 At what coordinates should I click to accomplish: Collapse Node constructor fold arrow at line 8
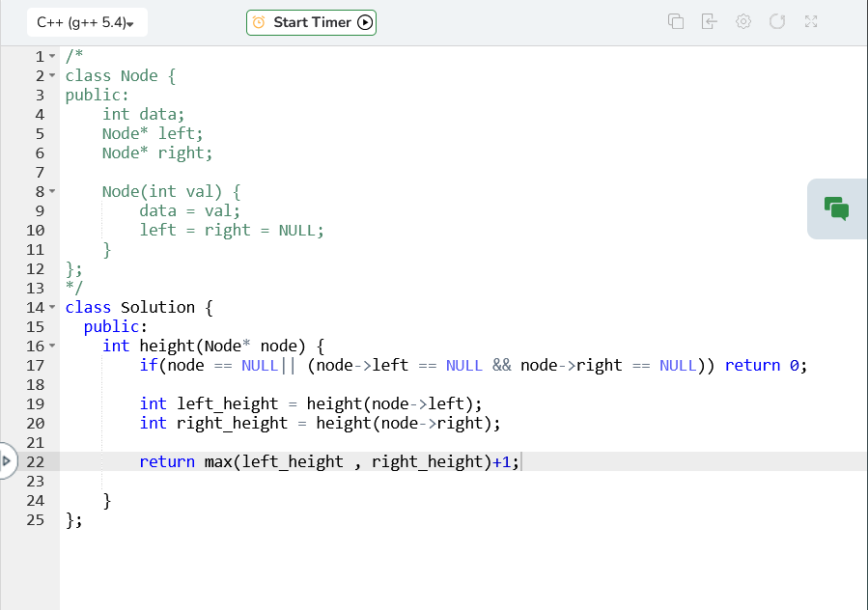pyautogui.click(x=52, y=191)
